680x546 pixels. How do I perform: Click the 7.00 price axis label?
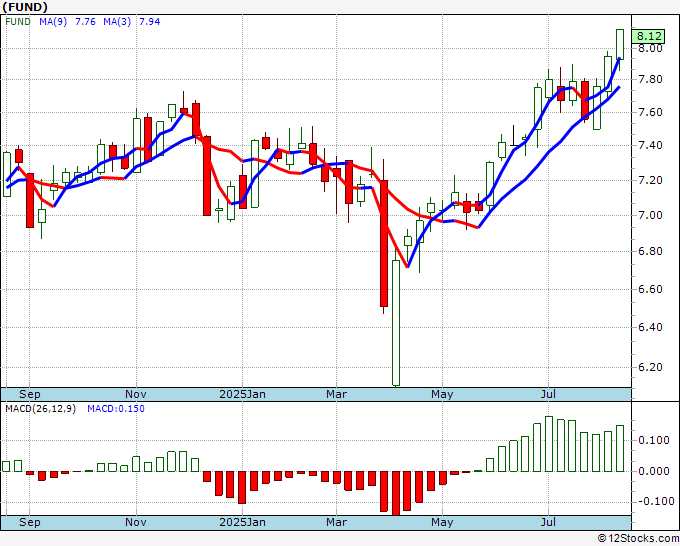click(650, 216)
